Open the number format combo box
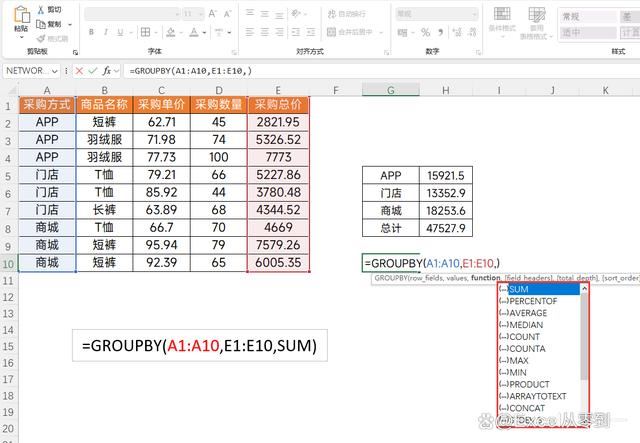 [x=436, y=14]
